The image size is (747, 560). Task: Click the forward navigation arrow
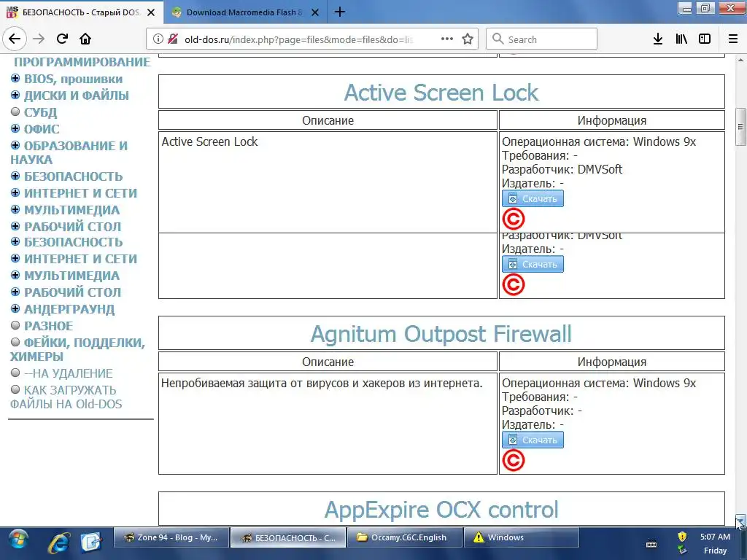pos(39,39)
